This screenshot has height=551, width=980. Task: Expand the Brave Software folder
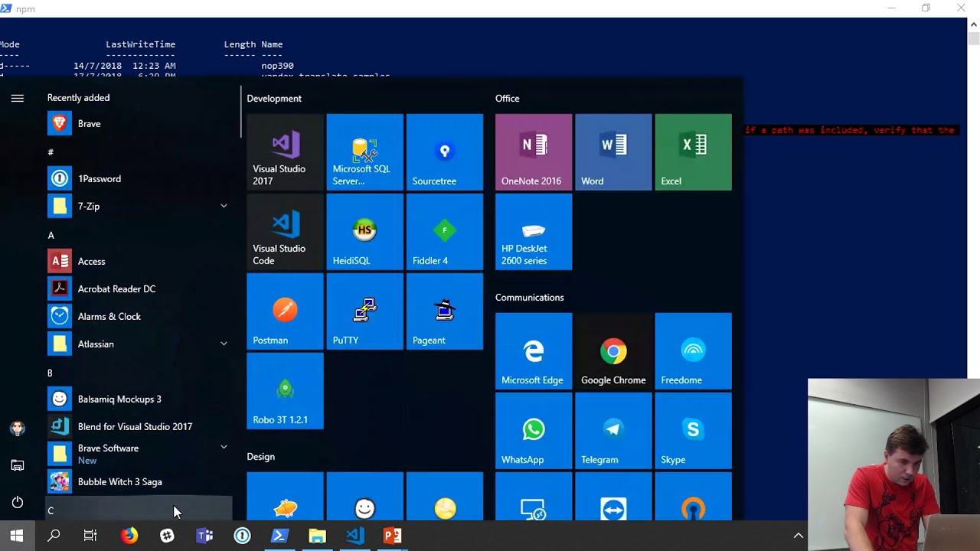(224, 447)
